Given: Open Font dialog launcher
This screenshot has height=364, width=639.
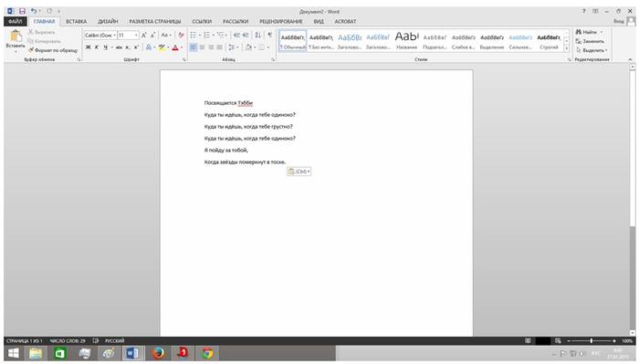Looking at the screenshot, I should coord(184,59).
